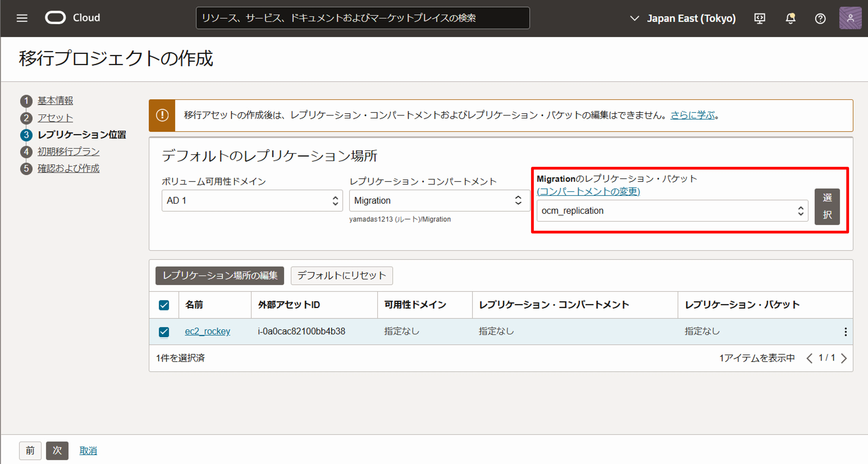Click asset ID i-0a0cac82100bb4b38
The width and height of the screenshot is (868, 464).
tap(301, 331)
